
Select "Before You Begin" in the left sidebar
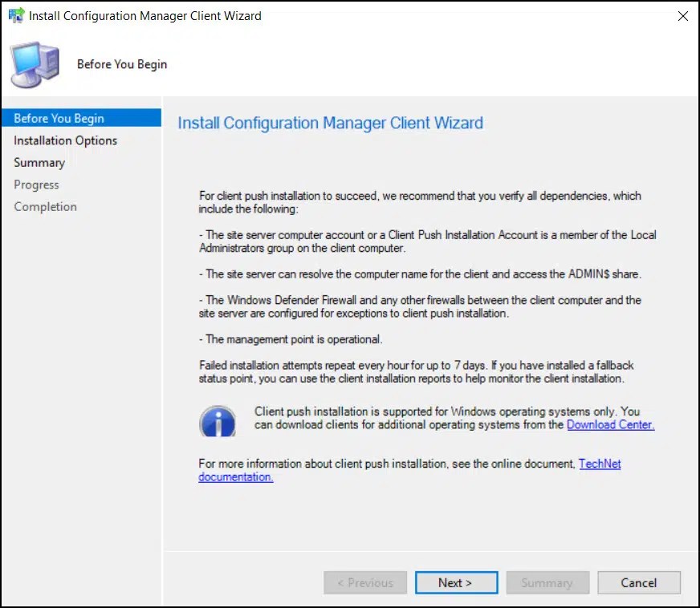[59, 118]
